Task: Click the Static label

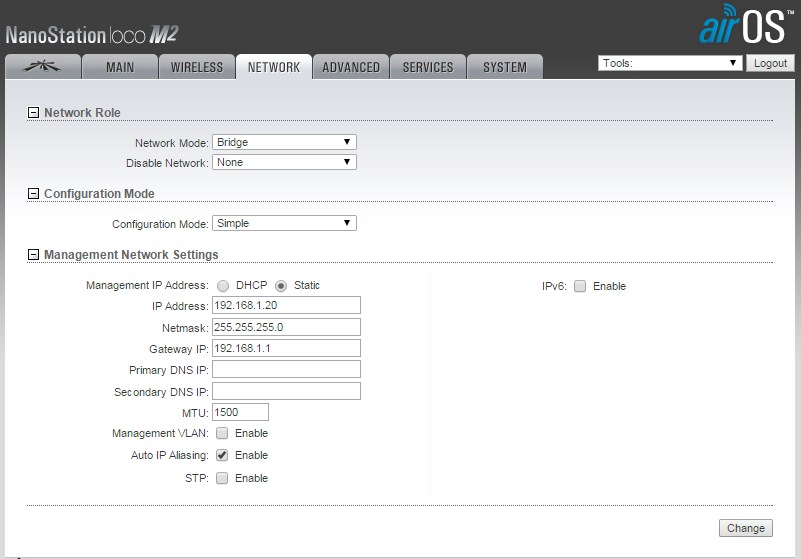Action: click(x=307, y=285)
